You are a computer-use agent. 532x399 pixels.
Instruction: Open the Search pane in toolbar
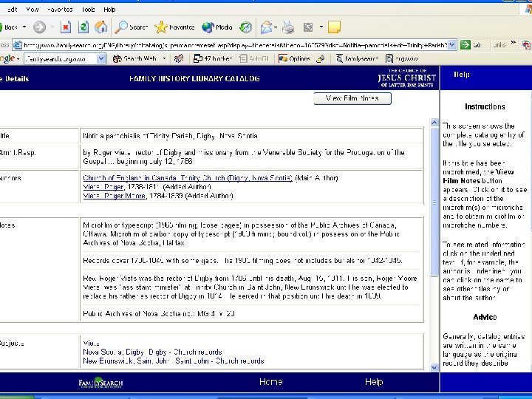(131, 27)
